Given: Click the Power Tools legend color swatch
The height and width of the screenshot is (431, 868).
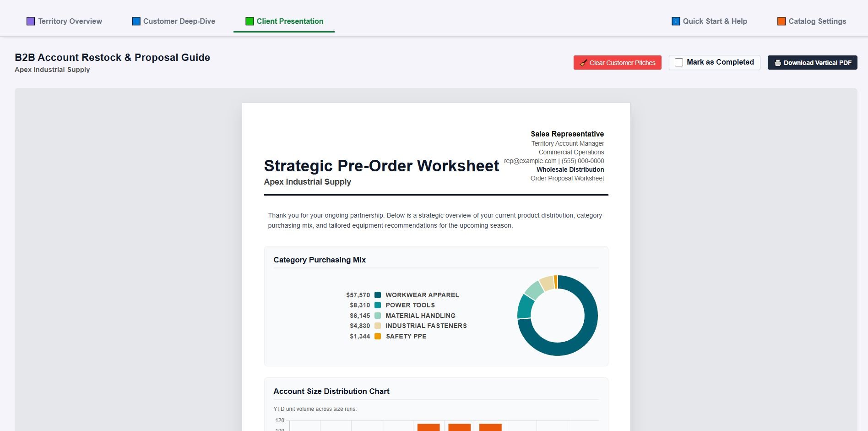Looking at the screenshot, I should coord(378,305).
